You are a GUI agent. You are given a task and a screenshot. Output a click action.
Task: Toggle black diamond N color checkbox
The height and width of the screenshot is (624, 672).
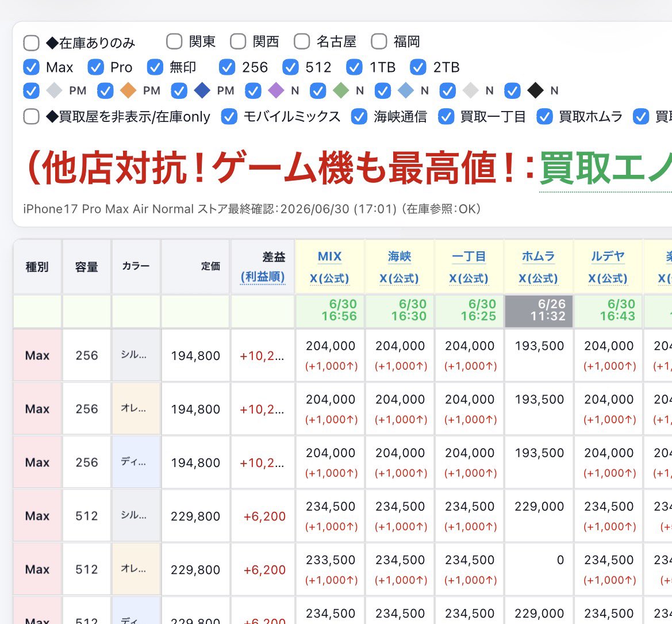pos(512,91)
